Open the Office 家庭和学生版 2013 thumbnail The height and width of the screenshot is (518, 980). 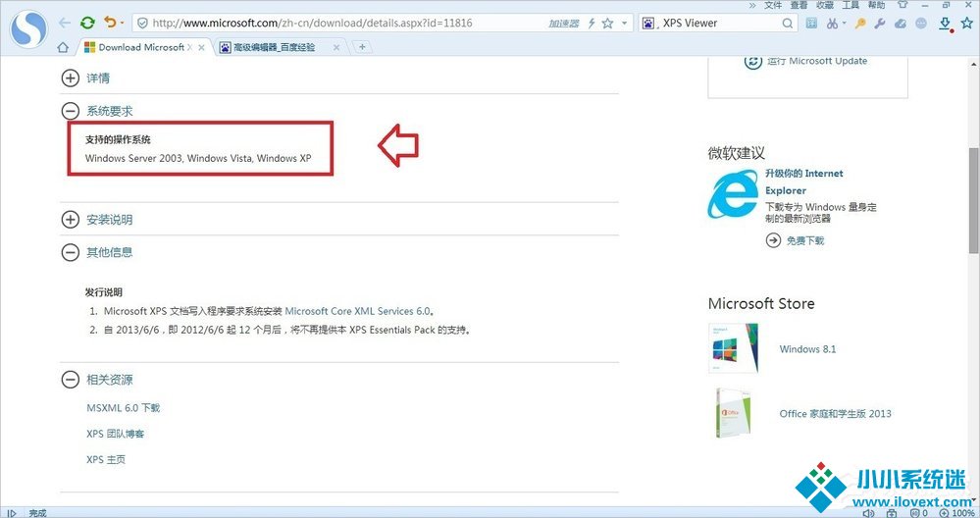(734, 412)
